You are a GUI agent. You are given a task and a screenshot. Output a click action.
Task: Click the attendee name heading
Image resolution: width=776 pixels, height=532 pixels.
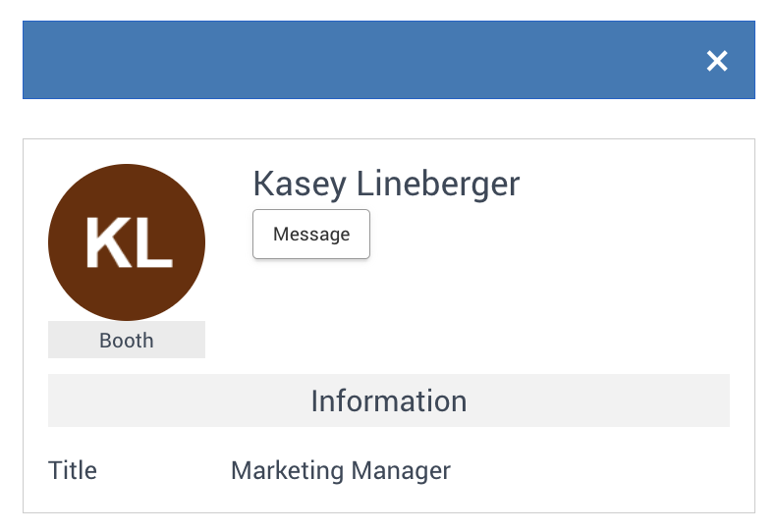pyautogui.click(x=386, y=184)
